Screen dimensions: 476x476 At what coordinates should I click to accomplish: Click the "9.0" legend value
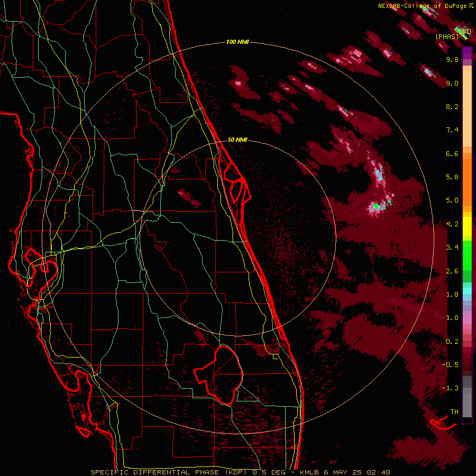click(x=452, y=83)
